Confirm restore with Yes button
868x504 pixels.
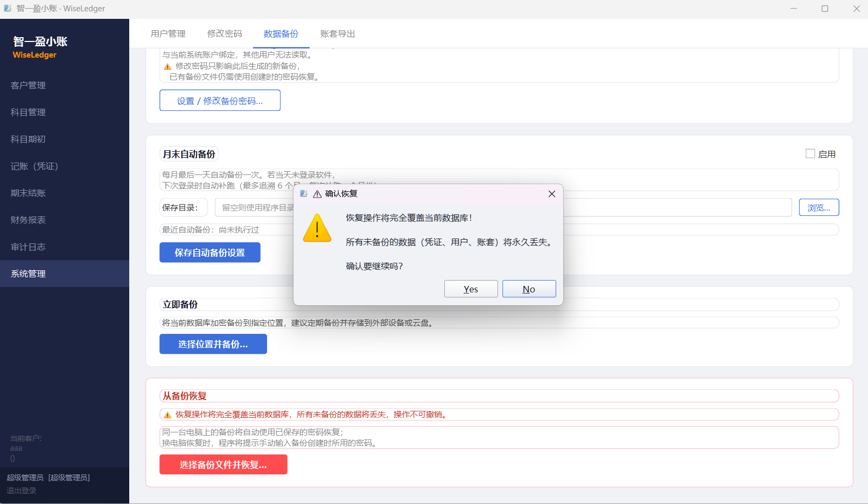(x=471, y=289)
